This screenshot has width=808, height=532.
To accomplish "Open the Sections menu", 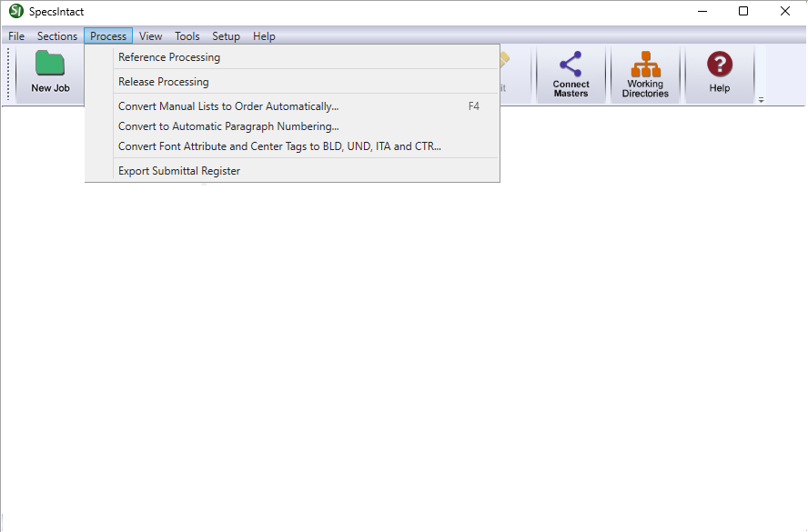I will (56, 36).
